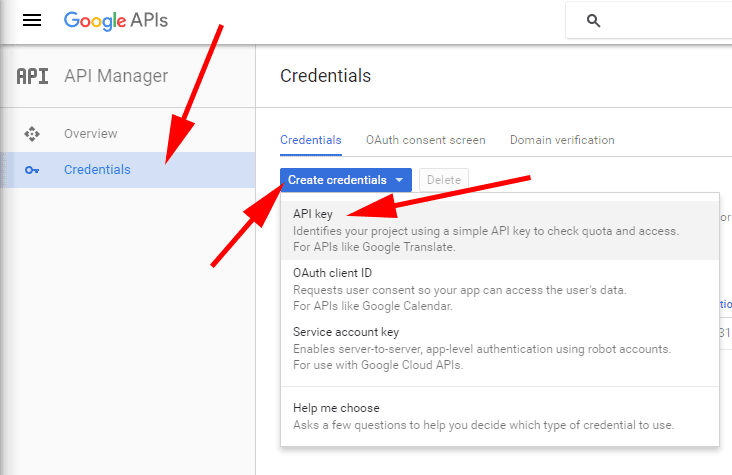Switch to the Credentials tab
732x475 pixels.
click(x=310, y=140)
